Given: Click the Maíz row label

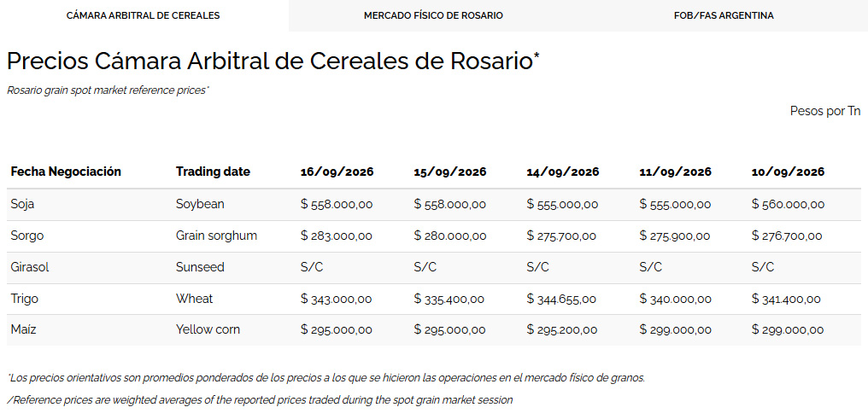Looking at the screenshot, I should (23, 330).
